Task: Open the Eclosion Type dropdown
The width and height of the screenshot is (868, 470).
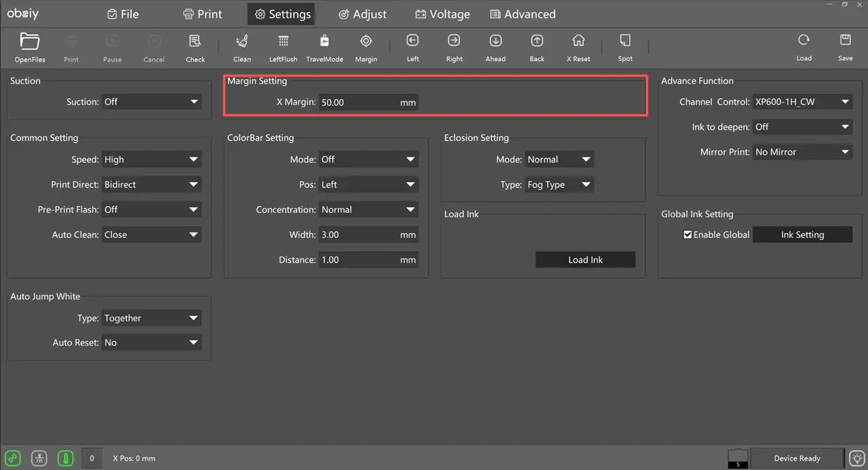Action: coord(559,184)
